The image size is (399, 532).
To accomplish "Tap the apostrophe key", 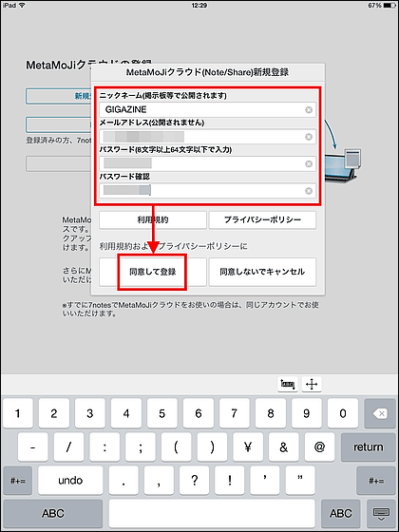I will coord(265,481).
